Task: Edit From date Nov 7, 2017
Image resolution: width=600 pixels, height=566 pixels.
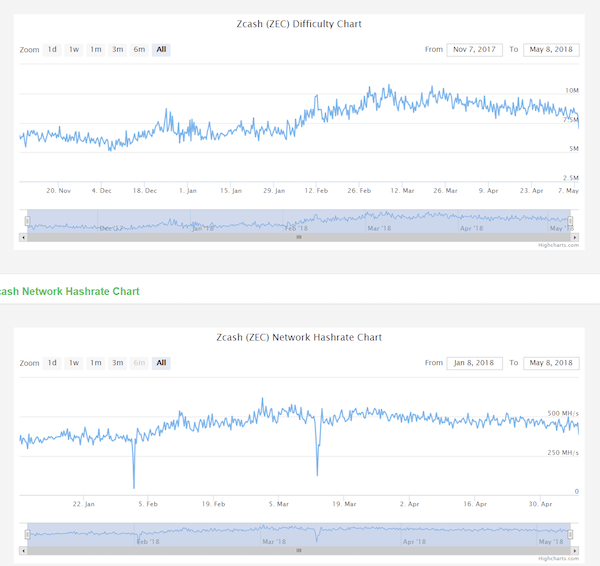Action: click(474, 50)
